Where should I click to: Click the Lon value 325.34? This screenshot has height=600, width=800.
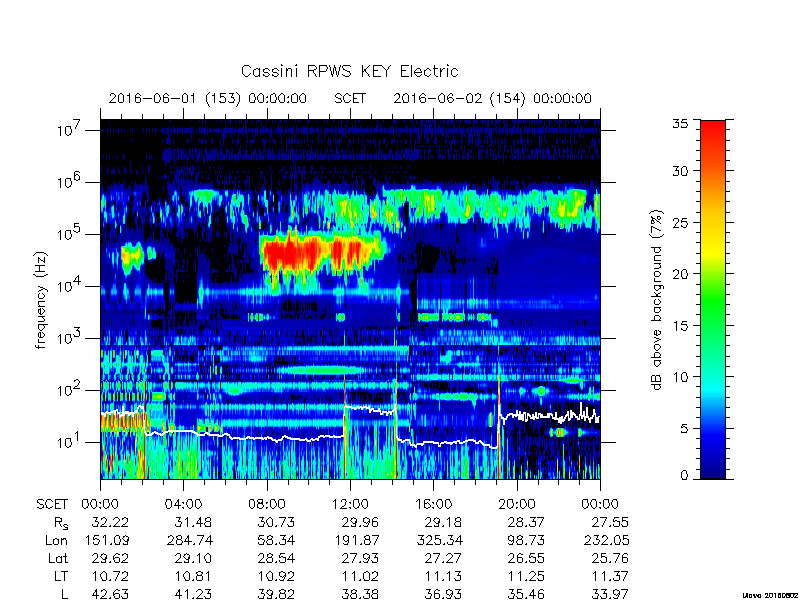click(x=439, y=541)
